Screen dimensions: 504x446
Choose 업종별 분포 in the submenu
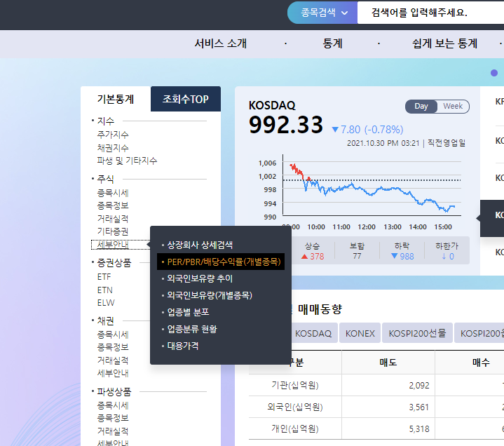pyautogui.click(x=188, y=312)
